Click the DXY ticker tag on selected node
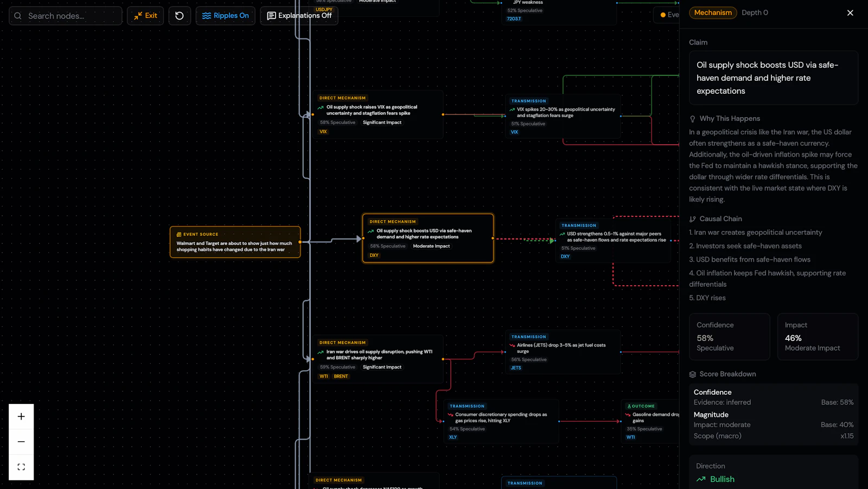The image size is (868, 489). tap(374, 255)
